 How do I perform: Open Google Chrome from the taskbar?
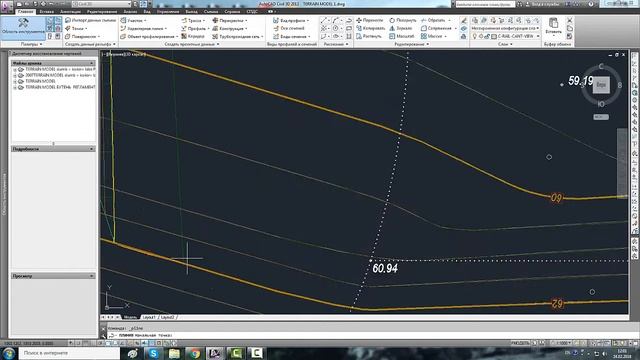[x=195, y=353]
